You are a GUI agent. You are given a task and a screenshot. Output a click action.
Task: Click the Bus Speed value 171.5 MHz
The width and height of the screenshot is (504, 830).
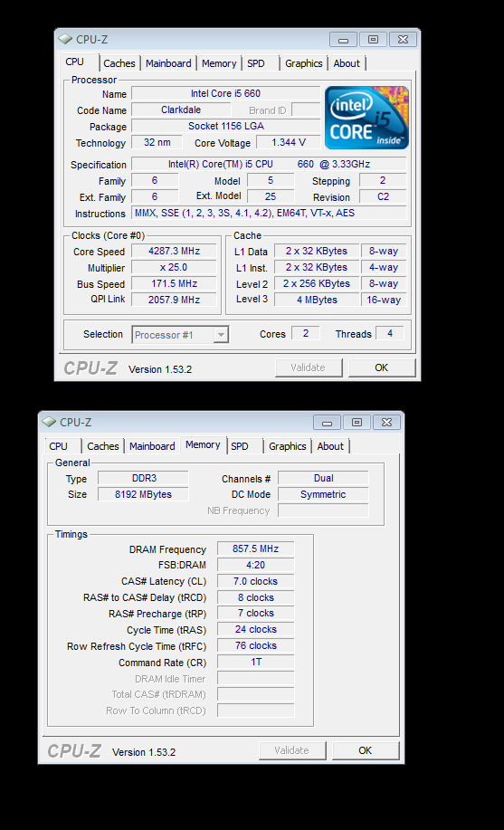(174, 283)
